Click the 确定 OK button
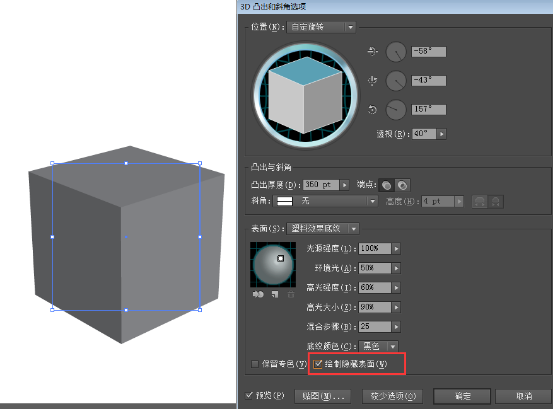The height and width of the screenshot is (410, 554). click(x=462, y=396)
